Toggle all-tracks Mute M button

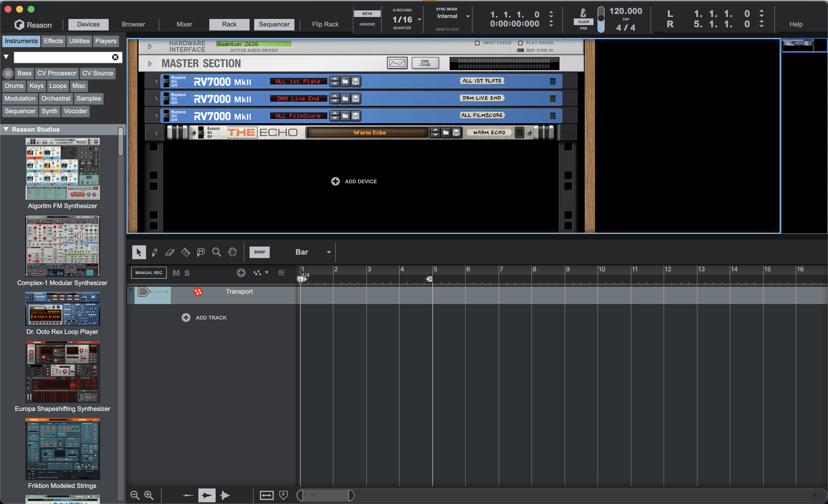[176, 273]
